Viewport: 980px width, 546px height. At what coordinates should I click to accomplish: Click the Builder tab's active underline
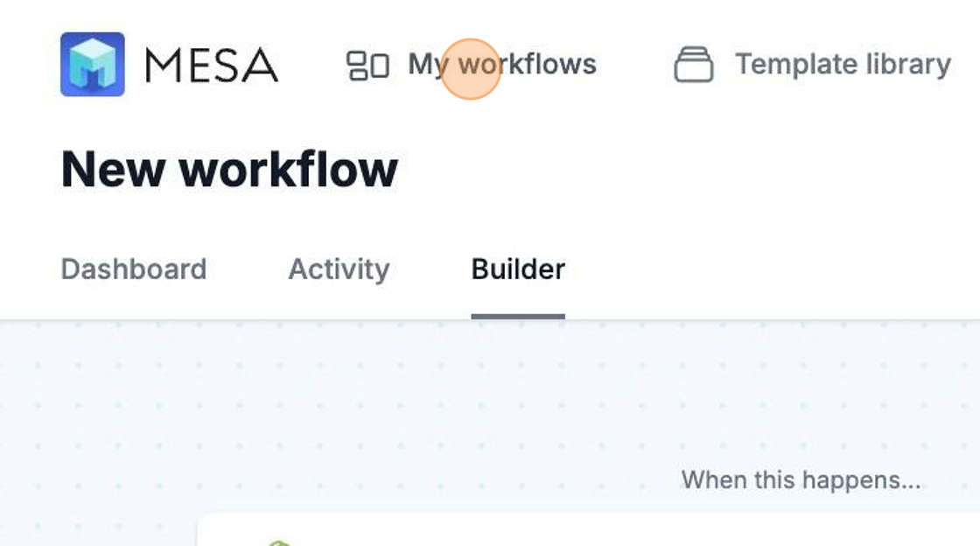pyautogui.click(x=518, y=316)
